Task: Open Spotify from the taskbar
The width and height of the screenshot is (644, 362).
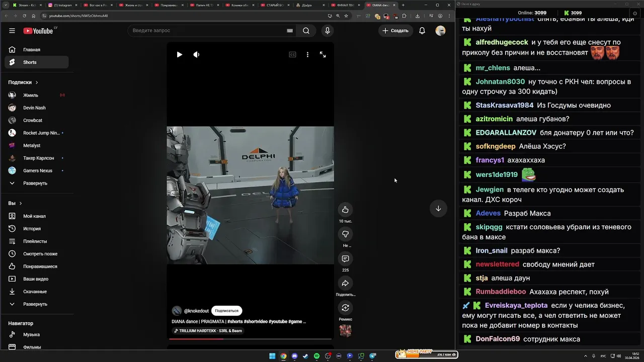Action: 316,356
